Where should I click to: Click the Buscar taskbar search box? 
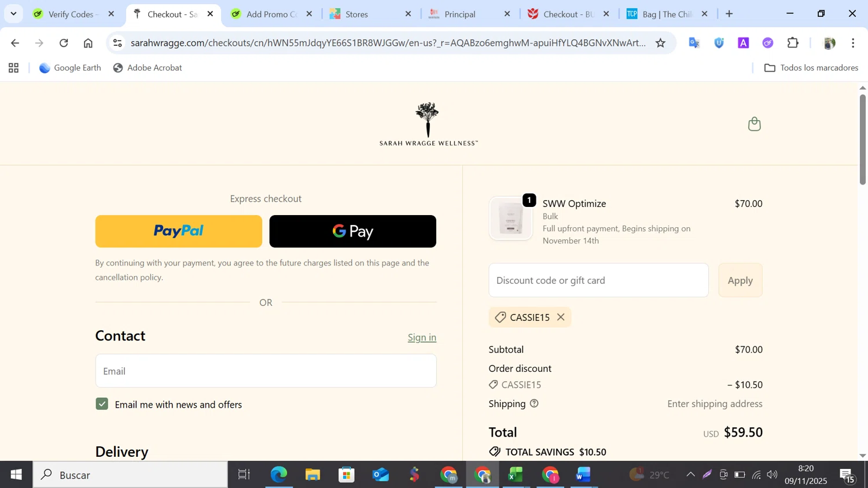pyautogui.click(x=130, y=475)
